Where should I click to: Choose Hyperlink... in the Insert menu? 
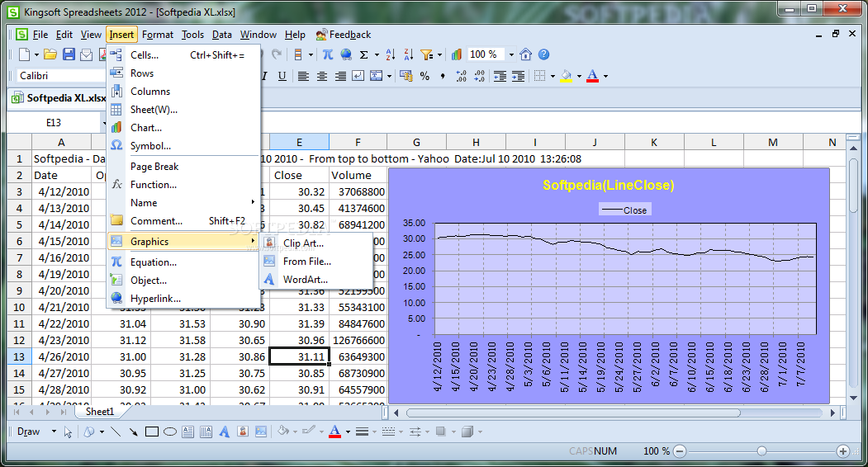pos(183,298)
